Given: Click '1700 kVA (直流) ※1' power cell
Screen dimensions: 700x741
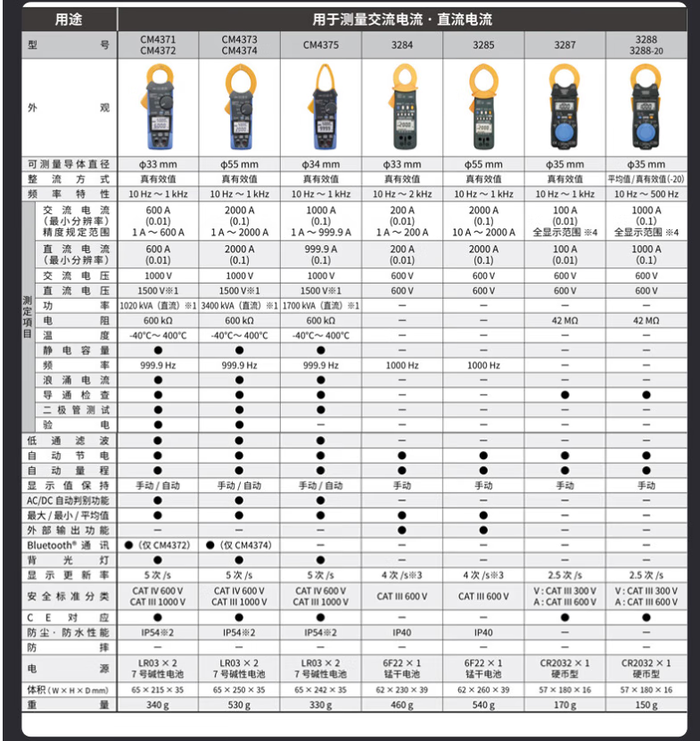Looking at the screenshot, I should 321,306.
